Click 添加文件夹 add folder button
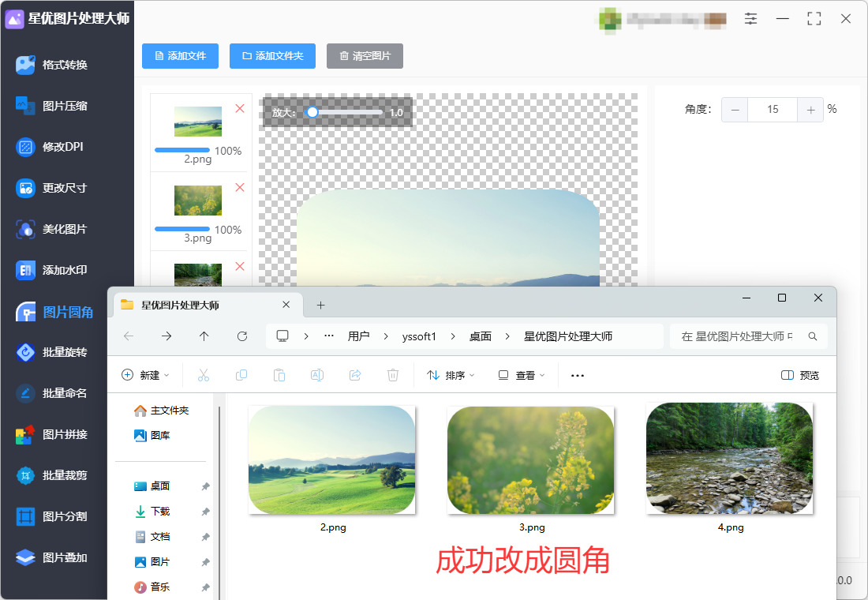The image size is (868, 600). pos(272,56)
